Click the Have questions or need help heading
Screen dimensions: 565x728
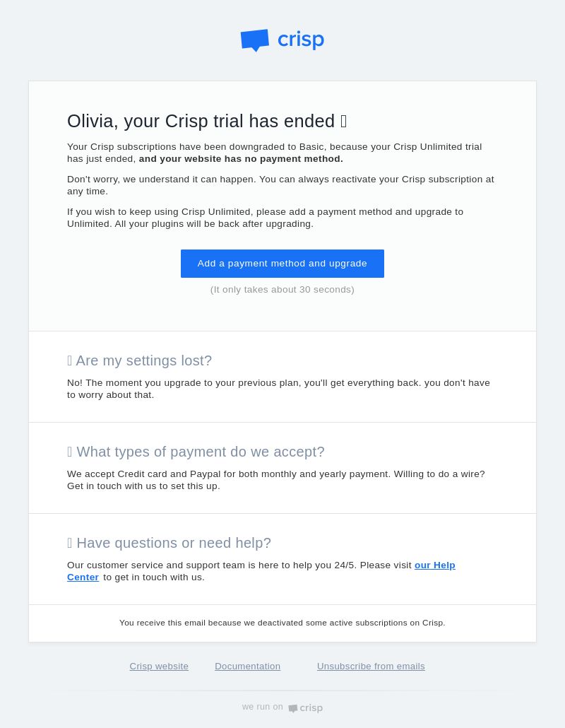coord(174,542)
